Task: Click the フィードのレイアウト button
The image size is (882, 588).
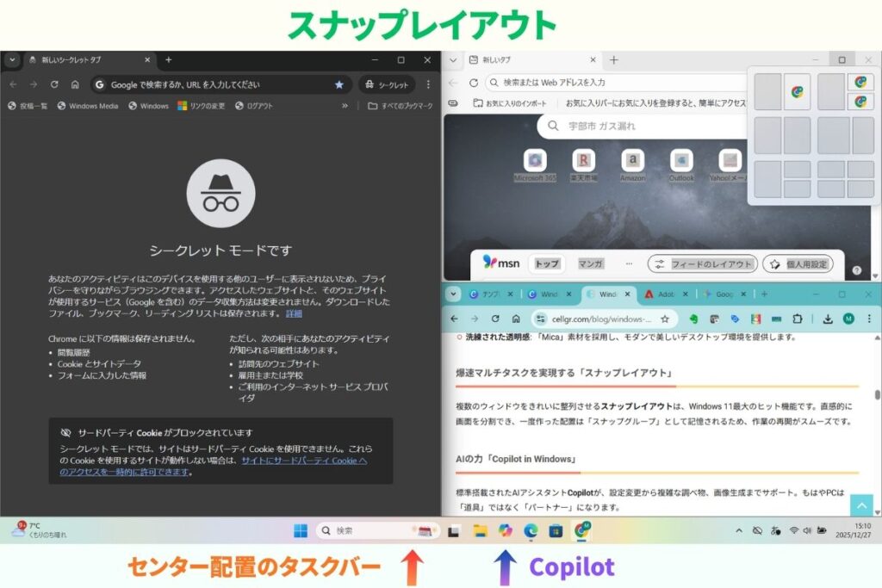Action: [702, 264]
